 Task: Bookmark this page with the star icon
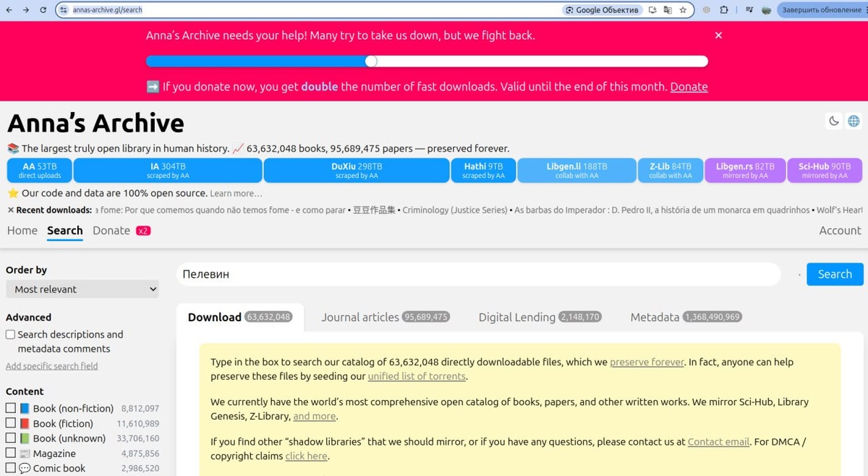pyautogui.click(x=683, y=10)
